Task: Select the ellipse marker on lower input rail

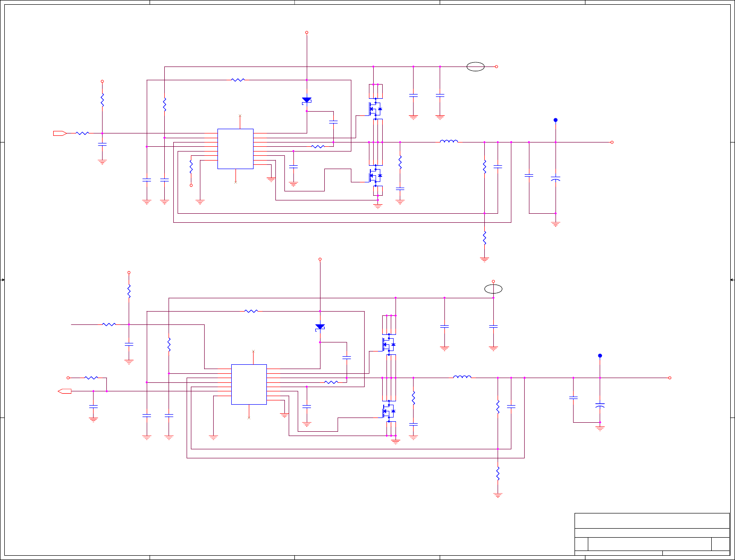Action: (493, 289)
